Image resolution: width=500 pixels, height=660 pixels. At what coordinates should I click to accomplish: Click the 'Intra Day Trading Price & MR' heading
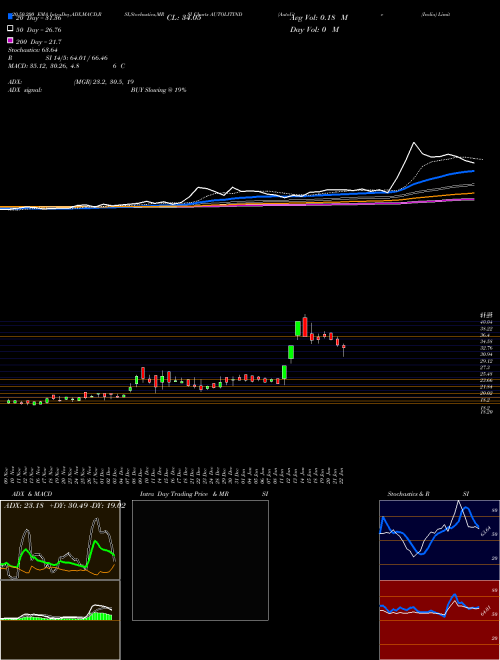pos(184,494)
